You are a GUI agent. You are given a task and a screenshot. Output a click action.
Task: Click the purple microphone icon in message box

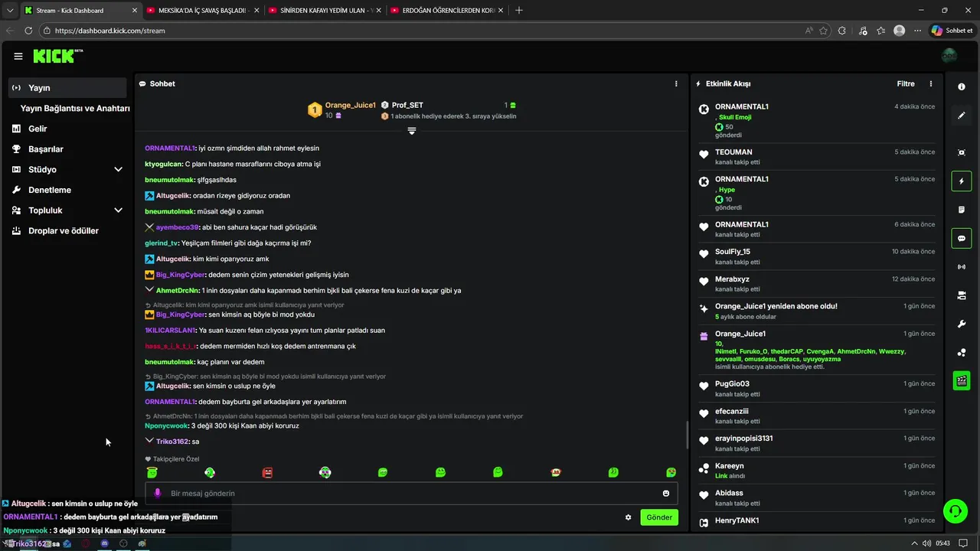coord(158,494)
